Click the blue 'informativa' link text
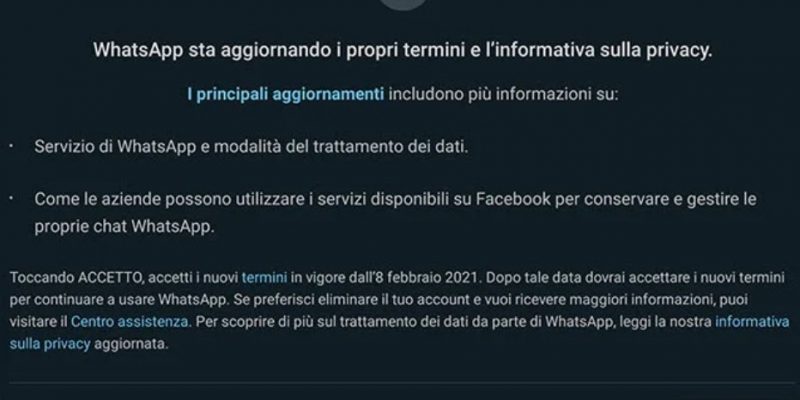The image size is (800, 400). pyautogui.click(x=752, y=322)
